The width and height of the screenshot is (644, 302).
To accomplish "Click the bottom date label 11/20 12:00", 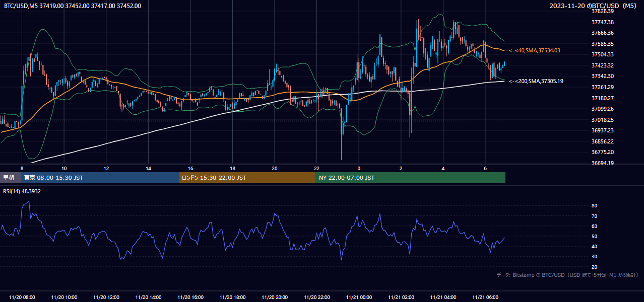I will tap(106, 297).
